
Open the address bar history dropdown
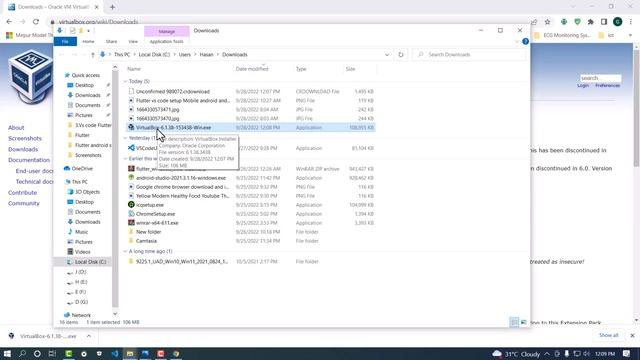tap(387, 55)
